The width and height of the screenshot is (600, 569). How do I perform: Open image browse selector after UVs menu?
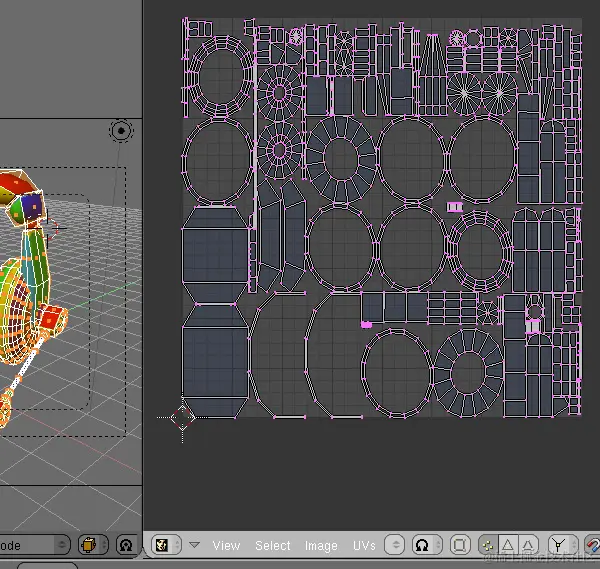pos(395,545)
